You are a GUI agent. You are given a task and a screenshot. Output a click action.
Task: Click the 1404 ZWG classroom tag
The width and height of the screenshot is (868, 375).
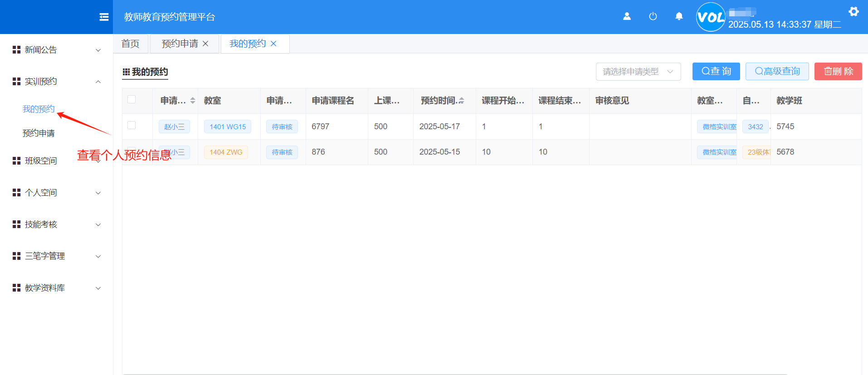(x=226, y=152)
